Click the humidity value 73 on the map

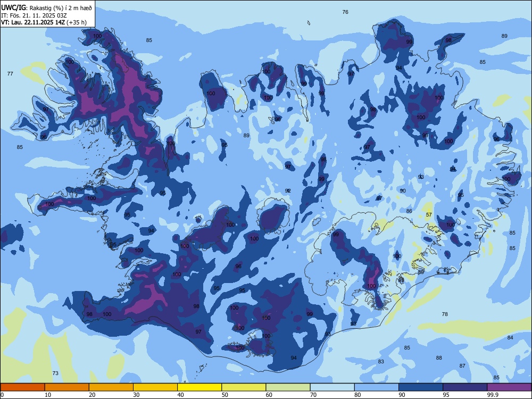55,373
